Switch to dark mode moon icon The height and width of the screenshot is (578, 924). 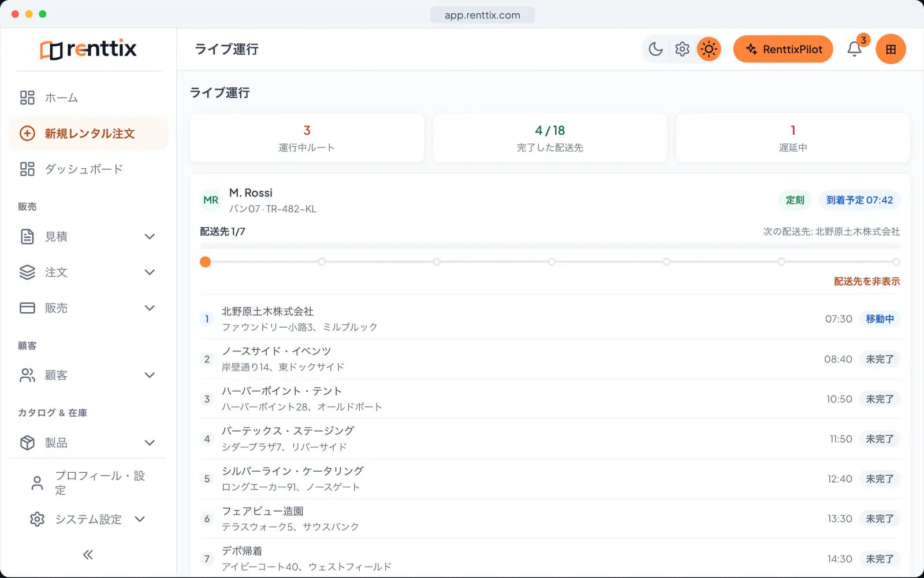click(x=655, y=49)
